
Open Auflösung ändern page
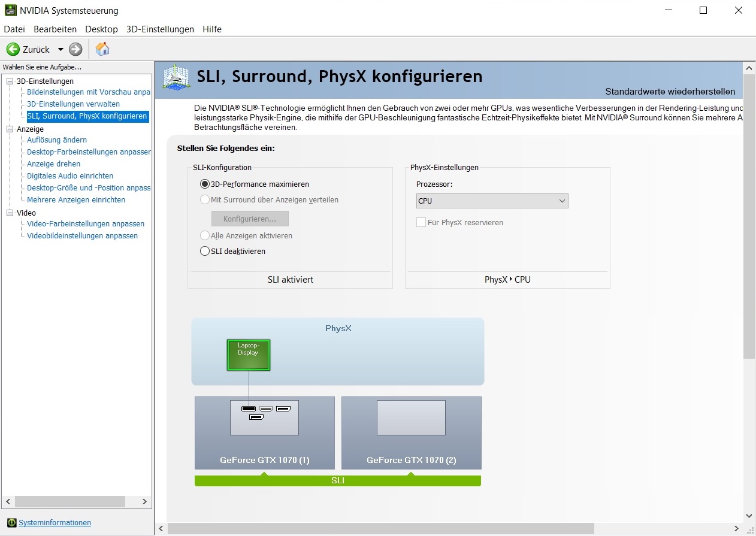tap(57, 140)
